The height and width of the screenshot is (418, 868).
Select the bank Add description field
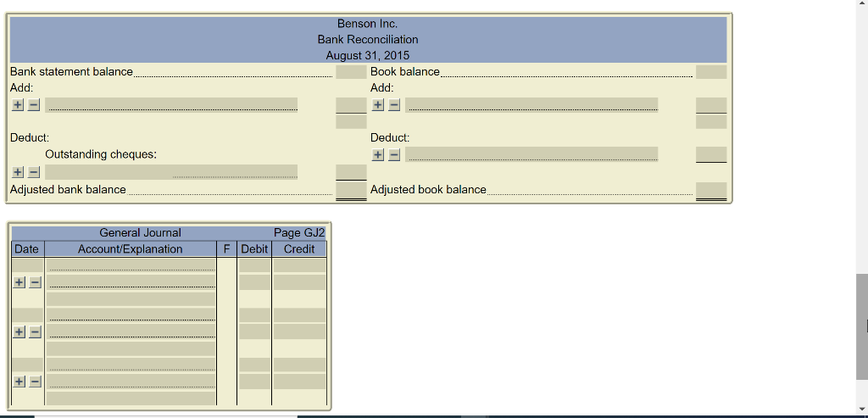click(171, 104)
